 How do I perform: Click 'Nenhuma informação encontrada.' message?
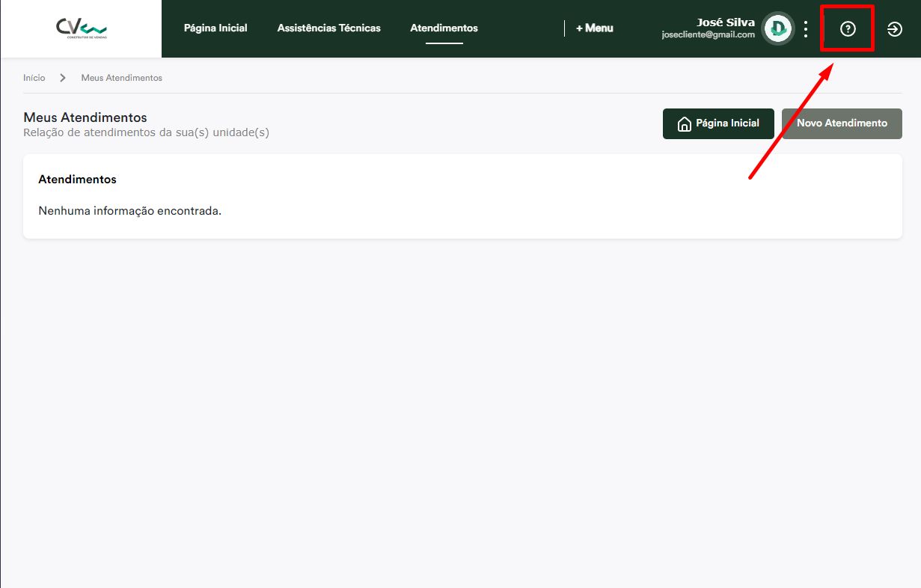(130, 211)
